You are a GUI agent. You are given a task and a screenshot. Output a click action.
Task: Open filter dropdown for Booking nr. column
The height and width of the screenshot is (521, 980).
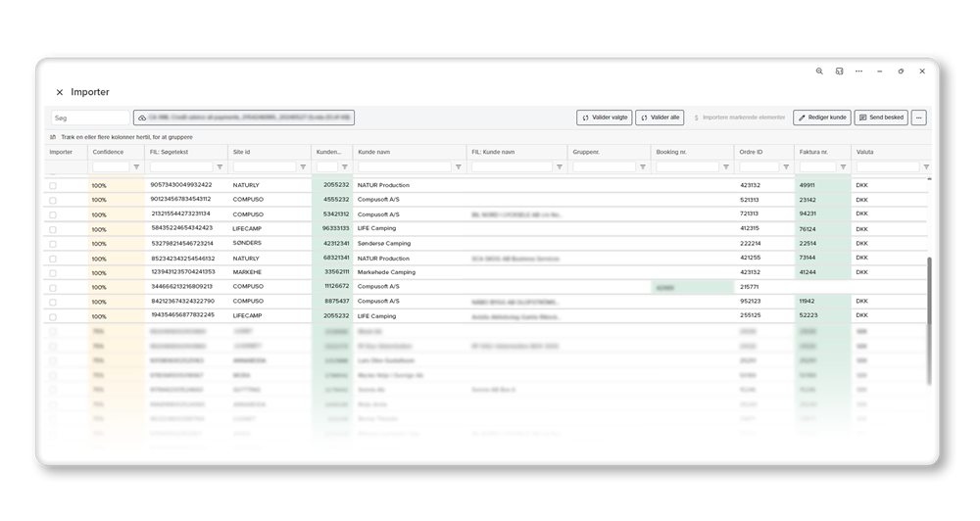[x=725, y=166]
